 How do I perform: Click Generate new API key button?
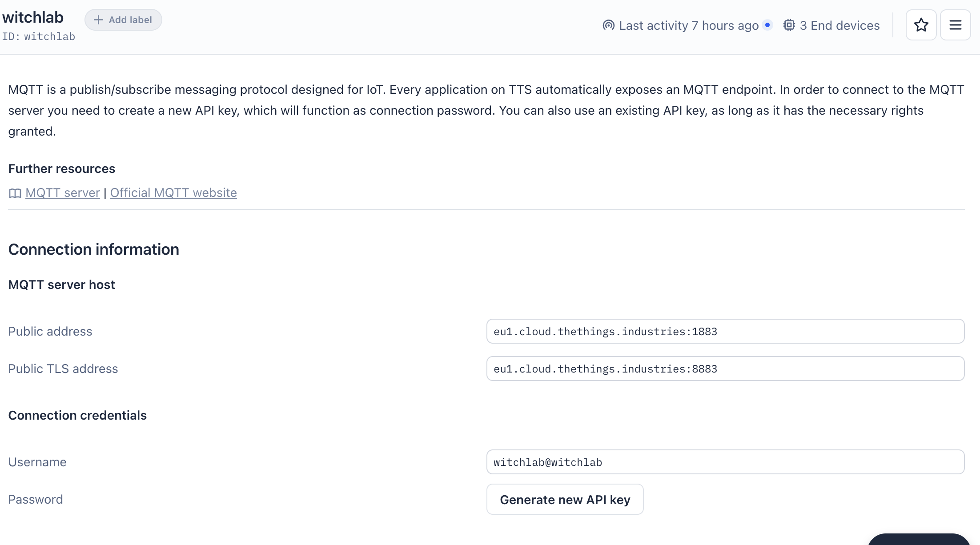(x=565, y=500)
